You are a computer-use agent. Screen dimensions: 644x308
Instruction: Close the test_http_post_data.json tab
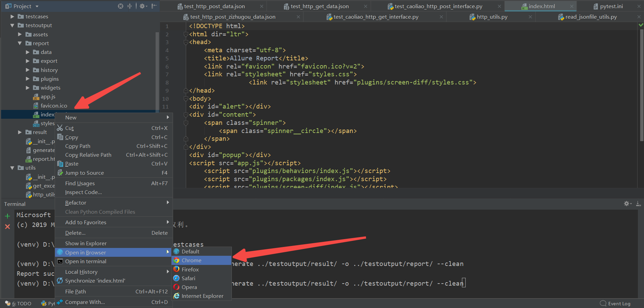click(x=262, y=6)
